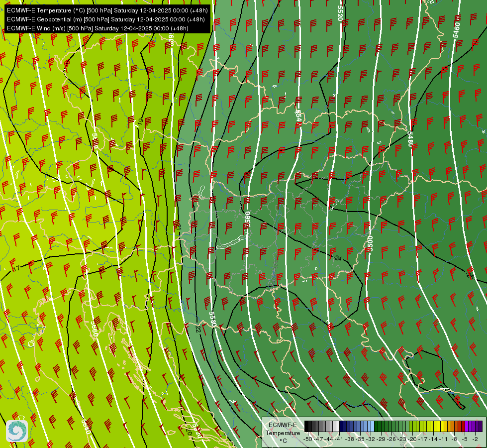
Task: Click the -24 isotherm label
Action: point(337,258)
